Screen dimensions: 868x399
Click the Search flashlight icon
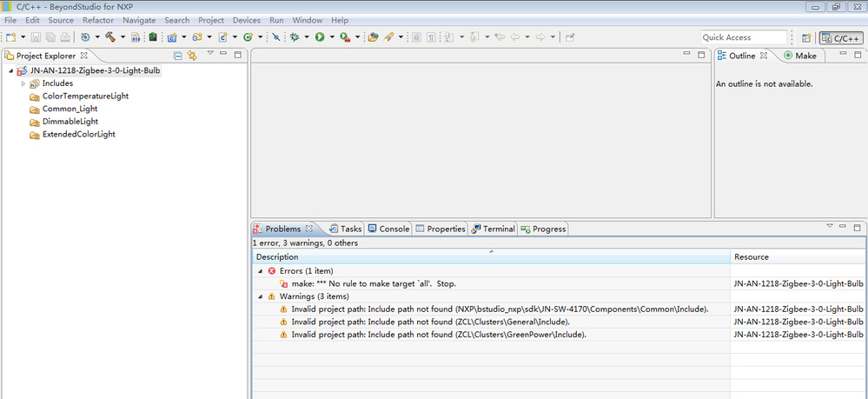pos(388,37)
